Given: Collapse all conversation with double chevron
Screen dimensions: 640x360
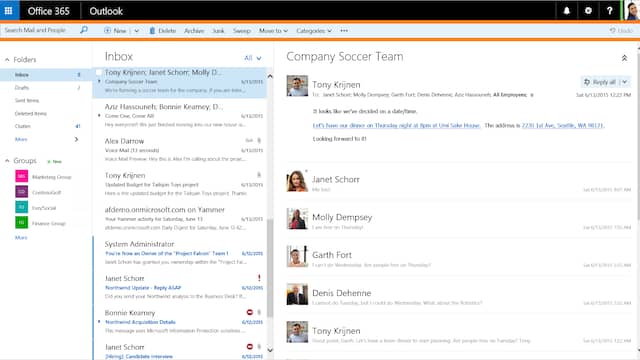Looking at the screenshot, I should 624,58.
